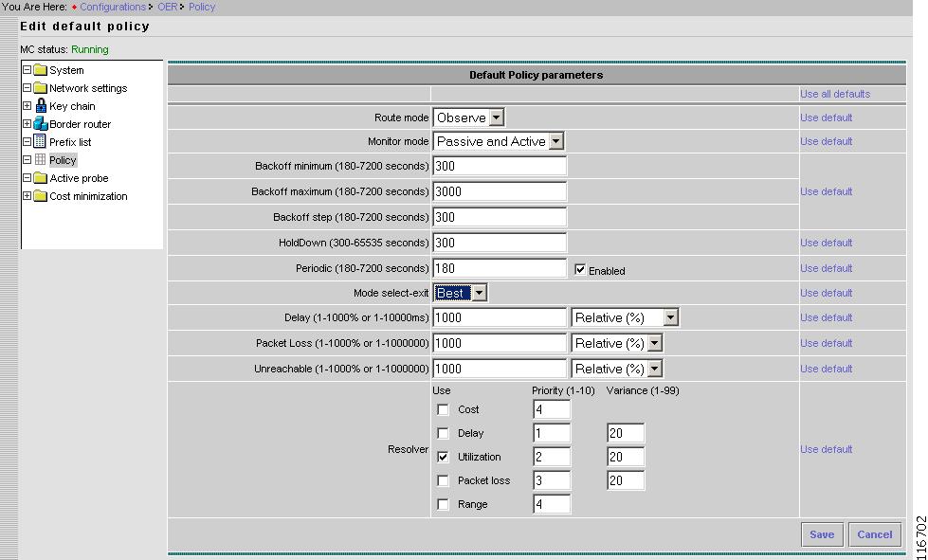The width and height of the screenshot is (928, 560).
Task: Collapse the Network settings tree node
Action: (x=27, y=87)
